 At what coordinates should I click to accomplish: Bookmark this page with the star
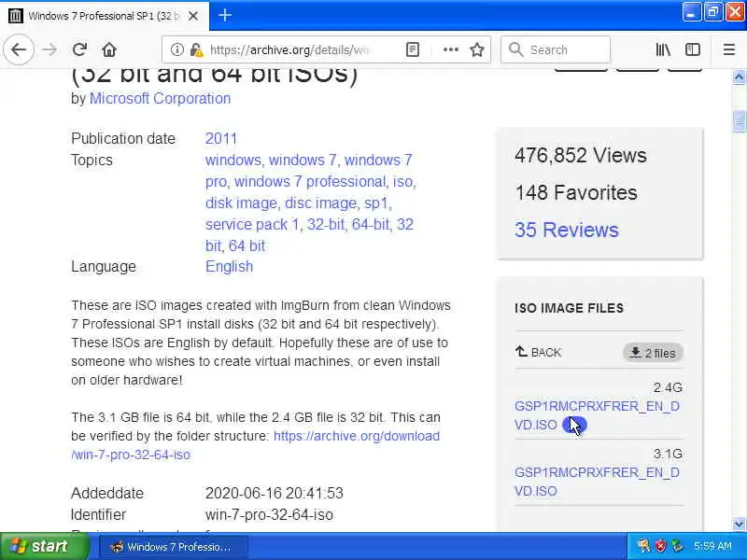click(477, 49)
